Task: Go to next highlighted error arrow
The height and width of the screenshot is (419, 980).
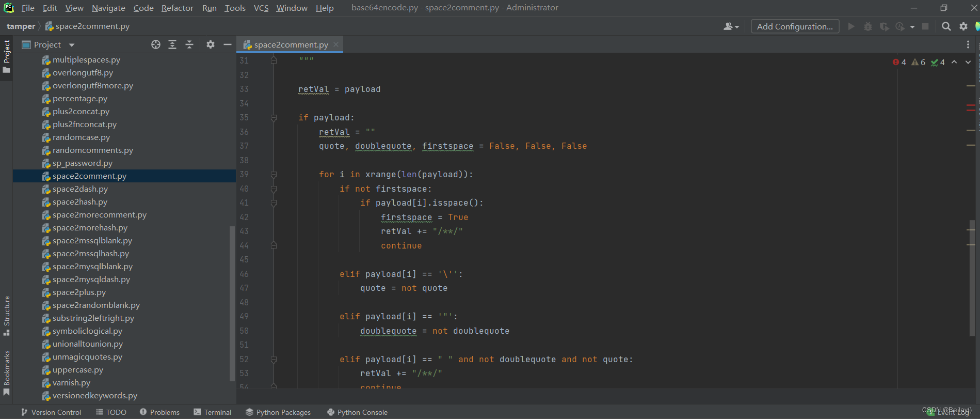Action: tap(968, 62)
